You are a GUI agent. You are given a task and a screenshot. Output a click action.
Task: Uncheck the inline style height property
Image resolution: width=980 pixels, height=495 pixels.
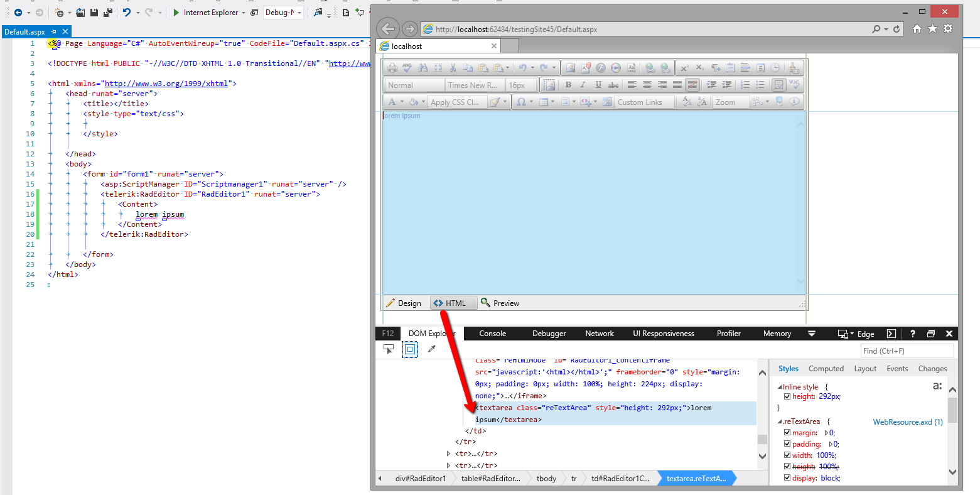[787, 396]
